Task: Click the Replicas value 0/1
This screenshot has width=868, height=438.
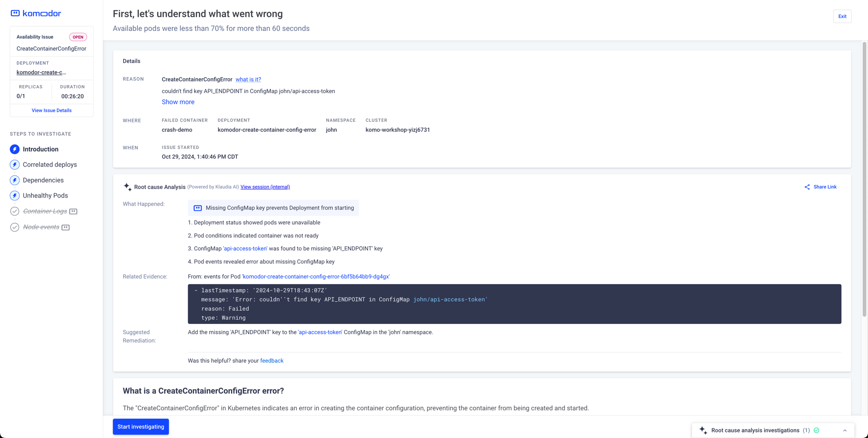Action: tap(21, 96)
